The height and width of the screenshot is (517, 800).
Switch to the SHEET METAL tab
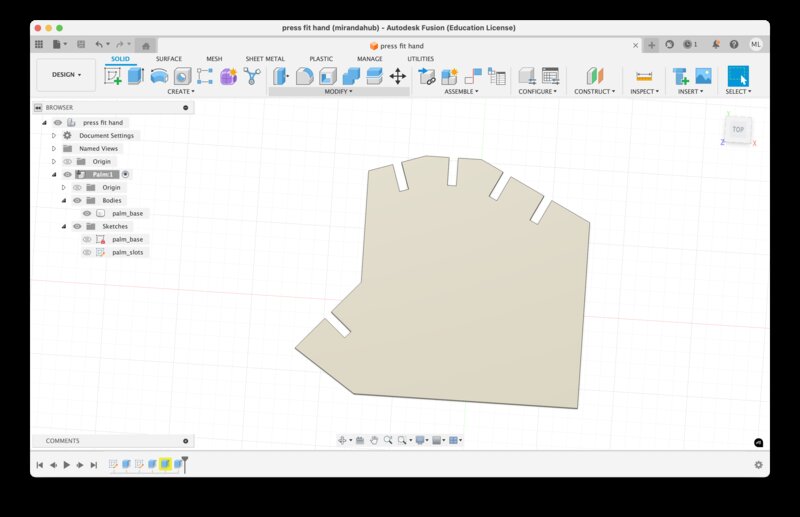(265, 59)
